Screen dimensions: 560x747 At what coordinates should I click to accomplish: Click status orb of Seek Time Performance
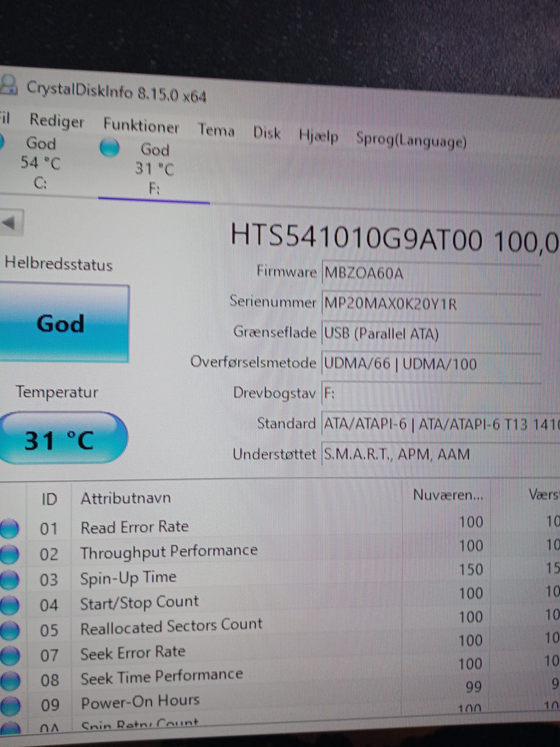coord(9,681)
